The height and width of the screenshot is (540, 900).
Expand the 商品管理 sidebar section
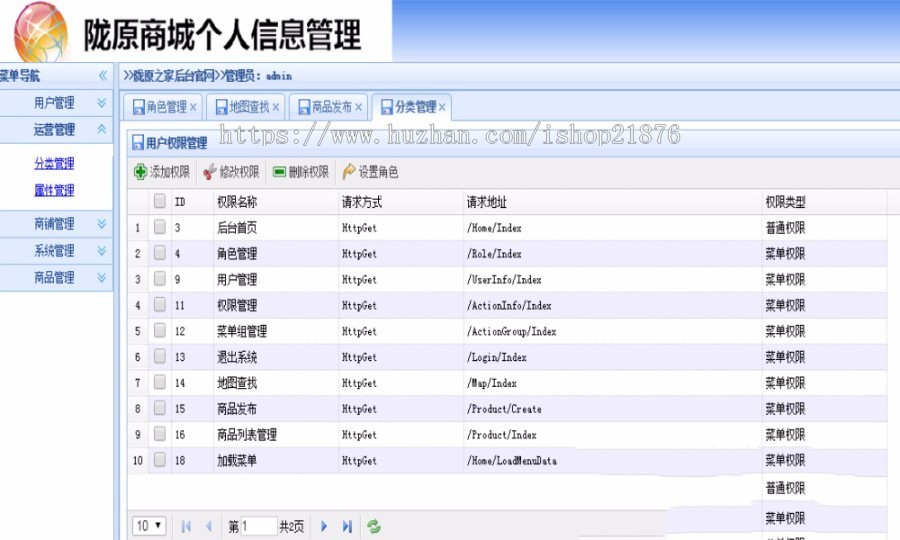pyautogui.click(x=102, y=278)
